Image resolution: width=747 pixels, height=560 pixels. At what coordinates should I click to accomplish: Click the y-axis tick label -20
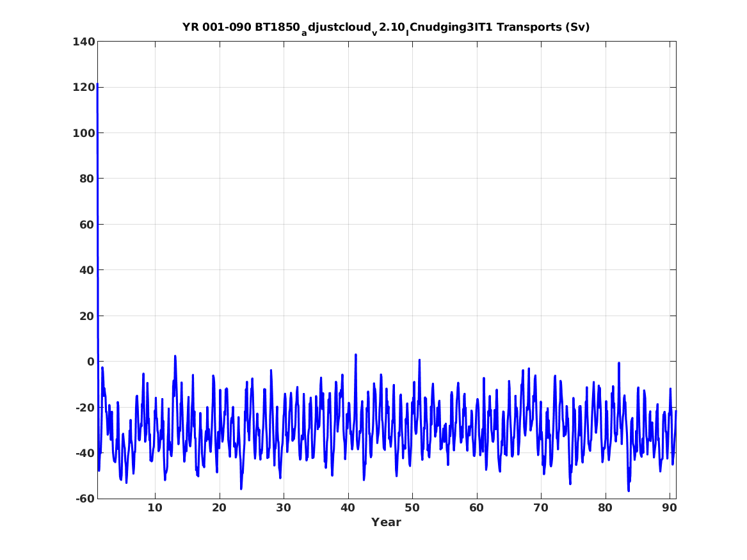(x=85, y=407)
